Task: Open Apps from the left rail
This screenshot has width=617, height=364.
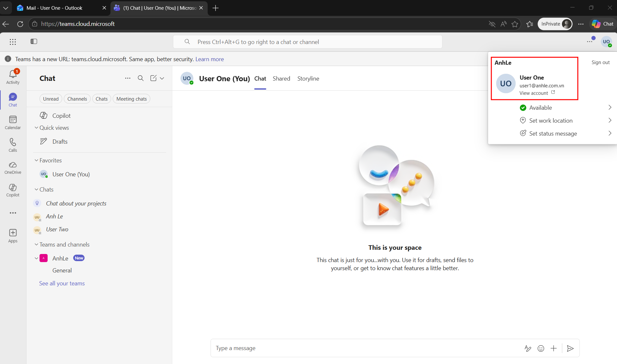Action: click(13, 236)
